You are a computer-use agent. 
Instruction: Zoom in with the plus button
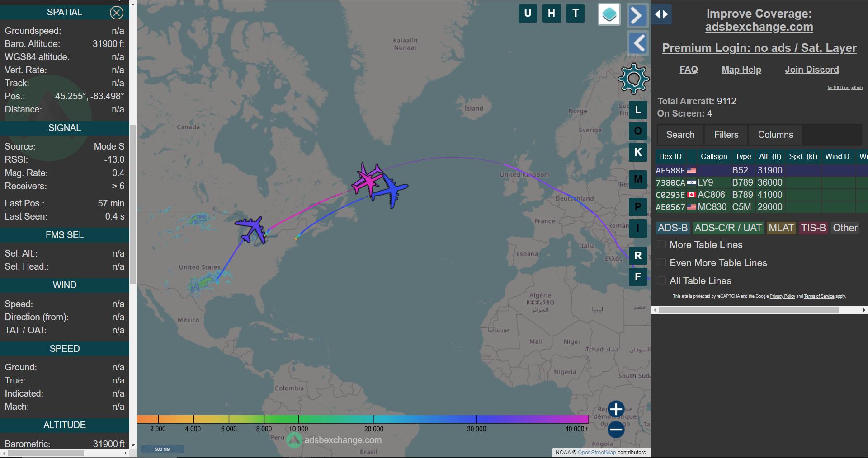pyautogui.click(x=616, y=409)
